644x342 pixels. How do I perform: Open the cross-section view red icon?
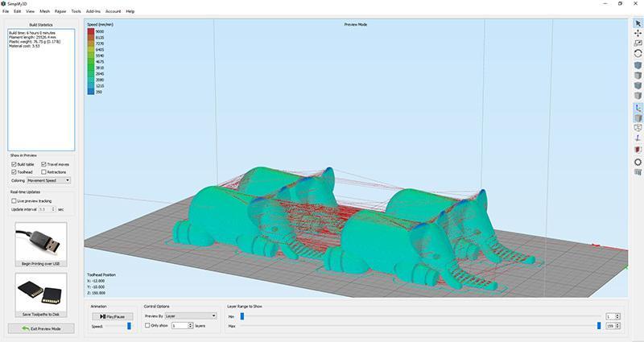pyautogui.click(x=638, y=150)
